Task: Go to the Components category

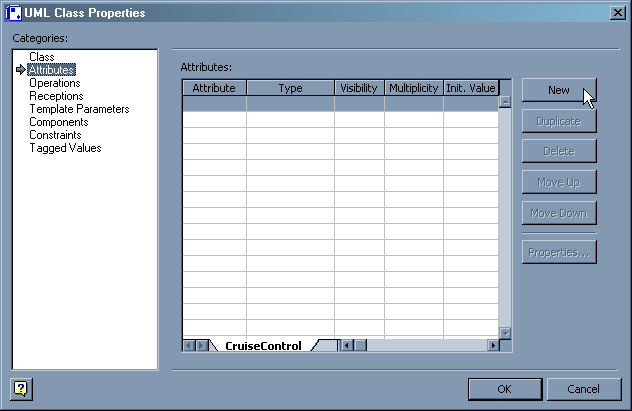Action: [x=58, y=122]
